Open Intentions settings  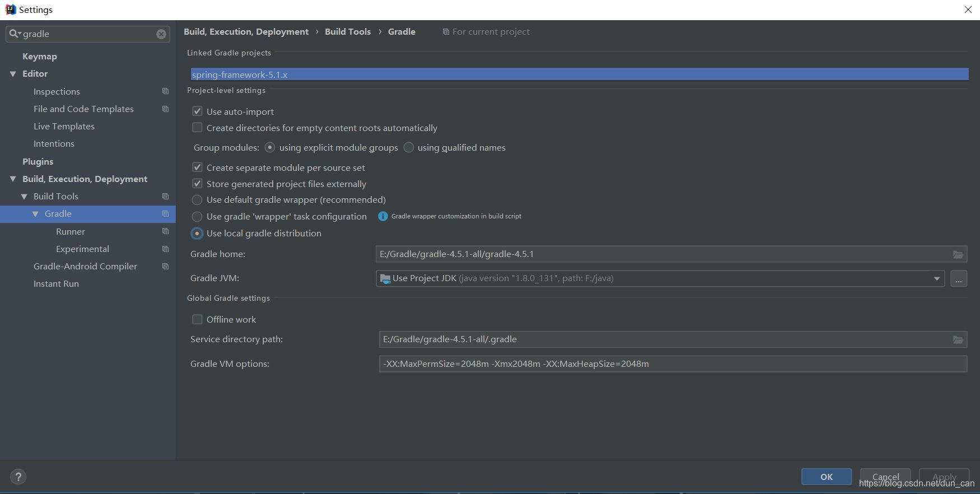(x=54, y=143)
